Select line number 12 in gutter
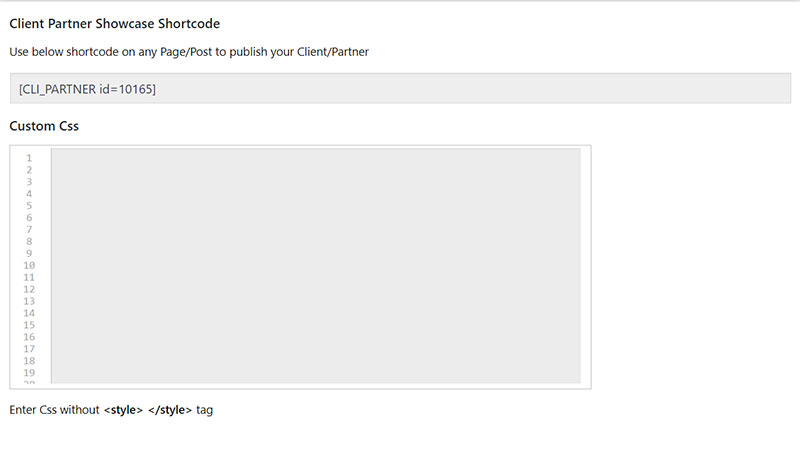 tap(29, 289)
